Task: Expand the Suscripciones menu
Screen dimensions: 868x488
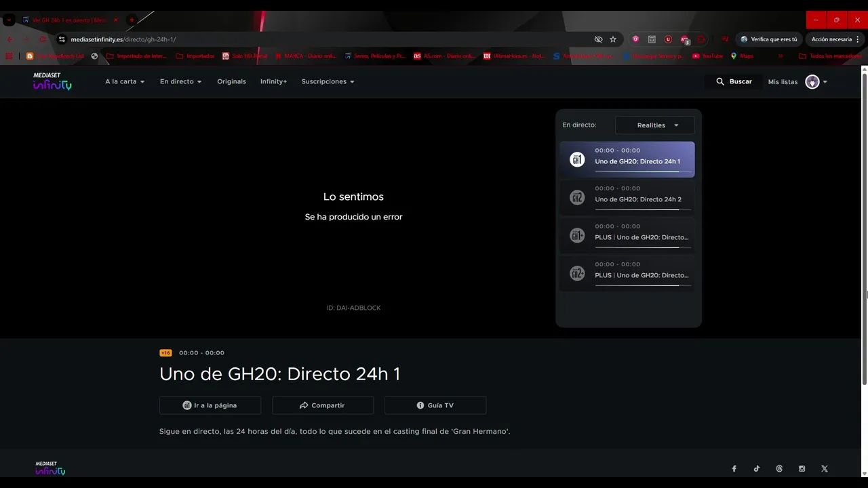Action: pos(328,81)
